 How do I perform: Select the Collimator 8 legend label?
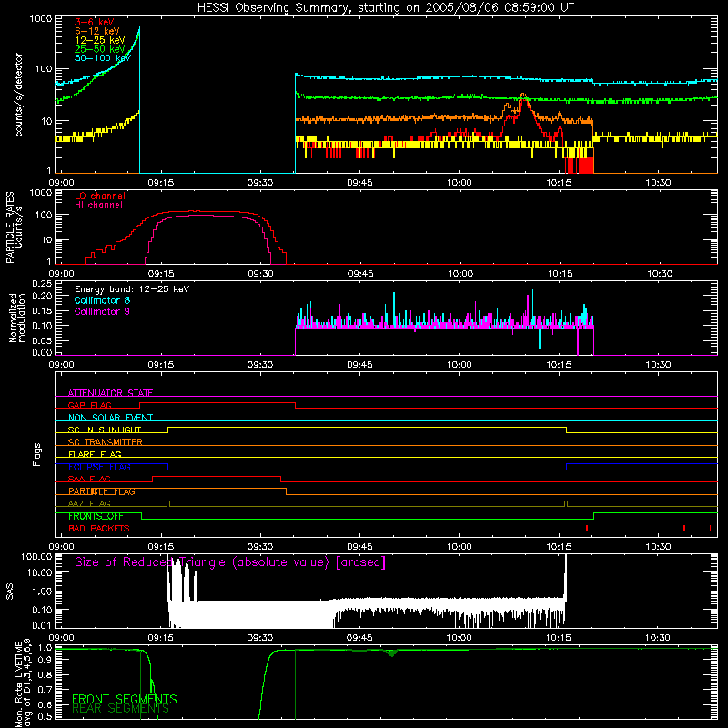click(102, 300)
